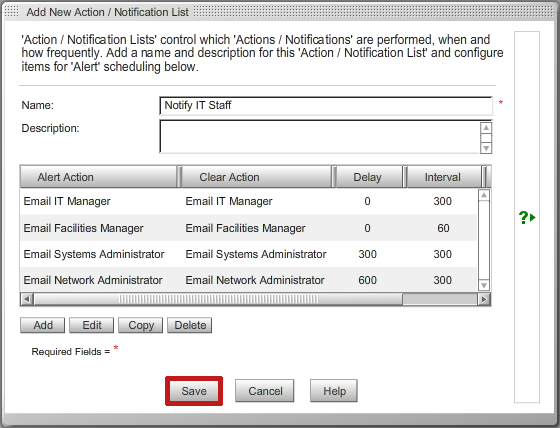Click the Delay column header
The image size is (560, 428).
(x=369, y=177)
